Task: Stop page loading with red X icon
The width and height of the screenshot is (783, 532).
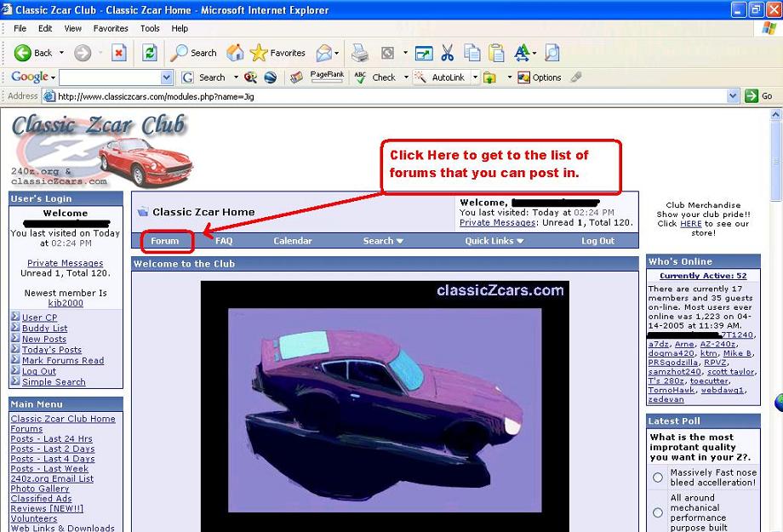Action: (119, 53)
